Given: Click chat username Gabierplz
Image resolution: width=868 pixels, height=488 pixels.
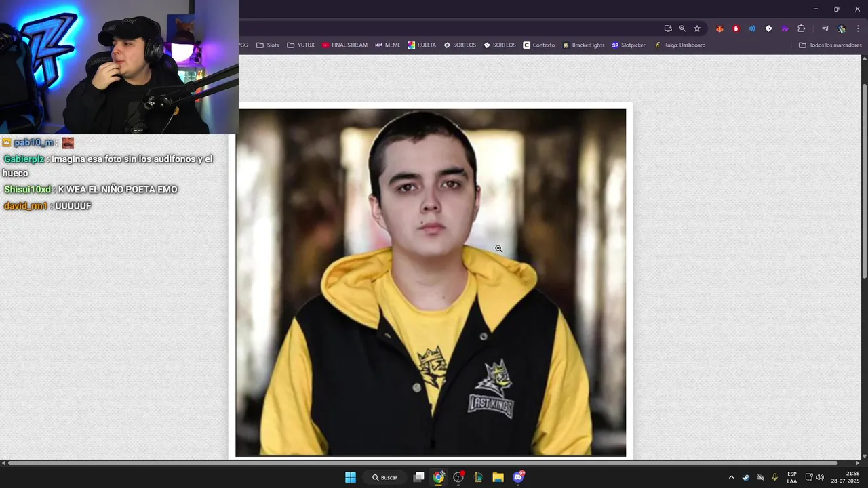Looking at the screenshot, I should click(24, 159).
